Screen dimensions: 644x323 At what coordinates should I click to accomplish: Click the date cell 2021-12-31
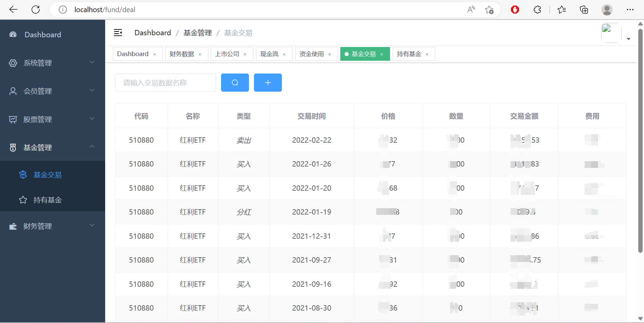tap(311, 236)
